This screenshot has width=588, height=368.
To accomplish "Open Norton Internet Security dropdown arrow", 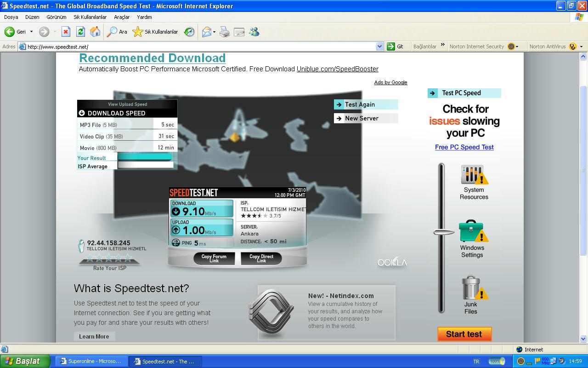I will pyautogui.click(x=517, y=46).
